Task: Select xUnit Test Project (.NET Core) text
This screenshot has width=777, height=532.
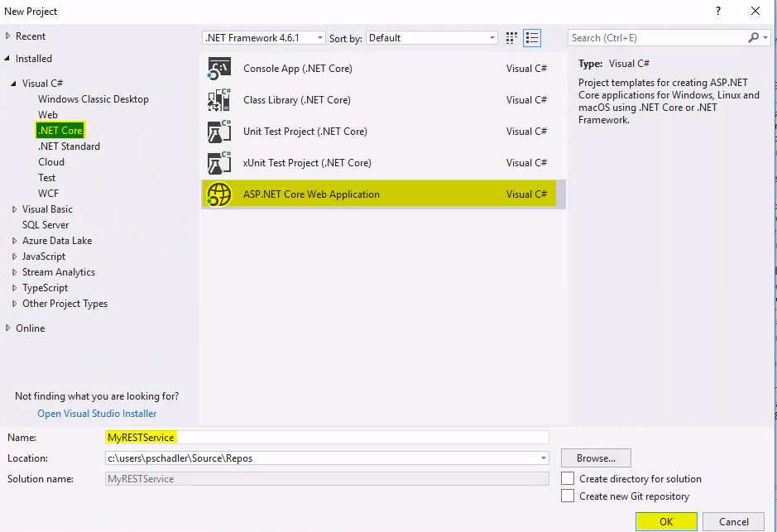Action: click(x=307, y=162)
